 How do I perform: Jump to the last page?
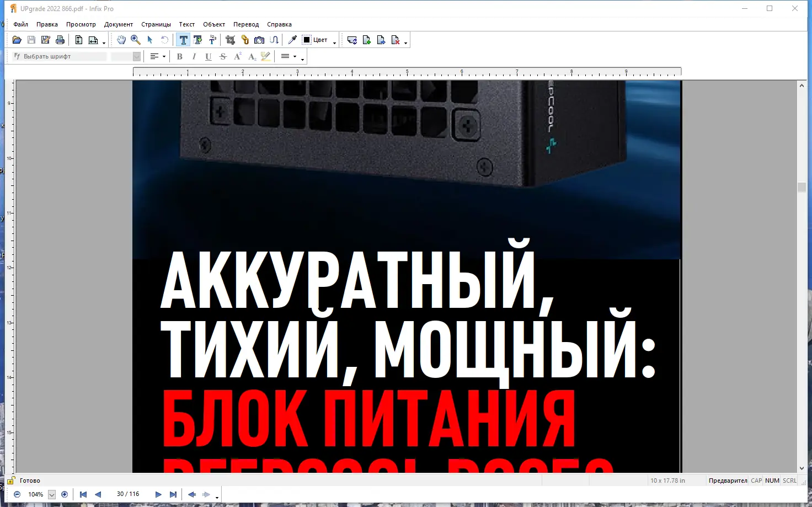(173, 494)
